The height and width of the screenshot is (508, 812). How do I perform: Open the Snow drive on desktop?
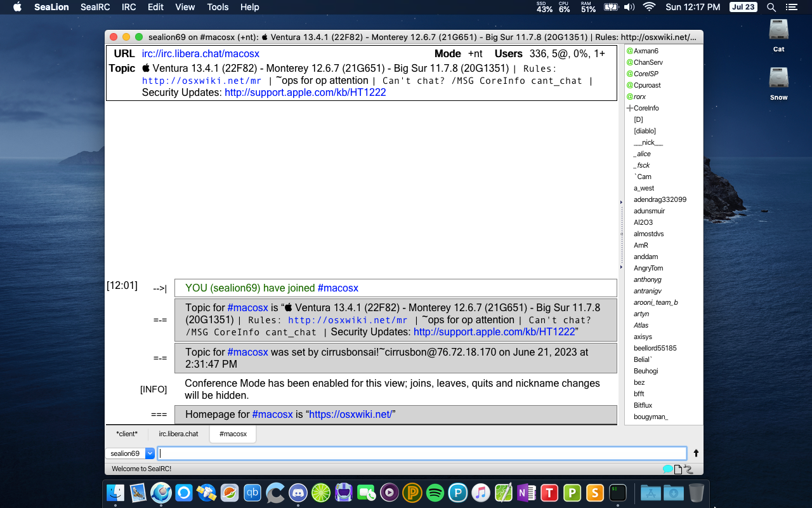point(778,79)
